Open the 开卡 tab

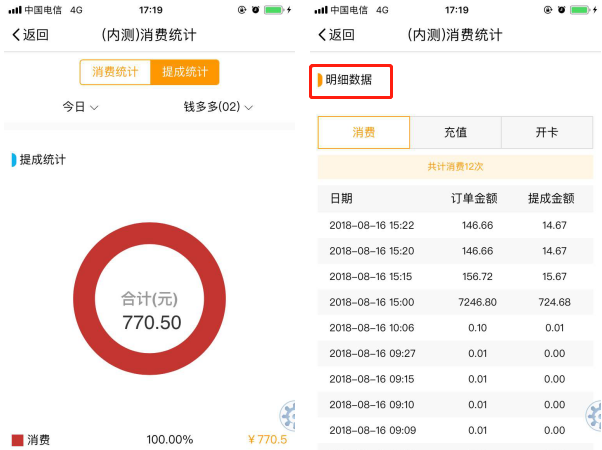546,132
